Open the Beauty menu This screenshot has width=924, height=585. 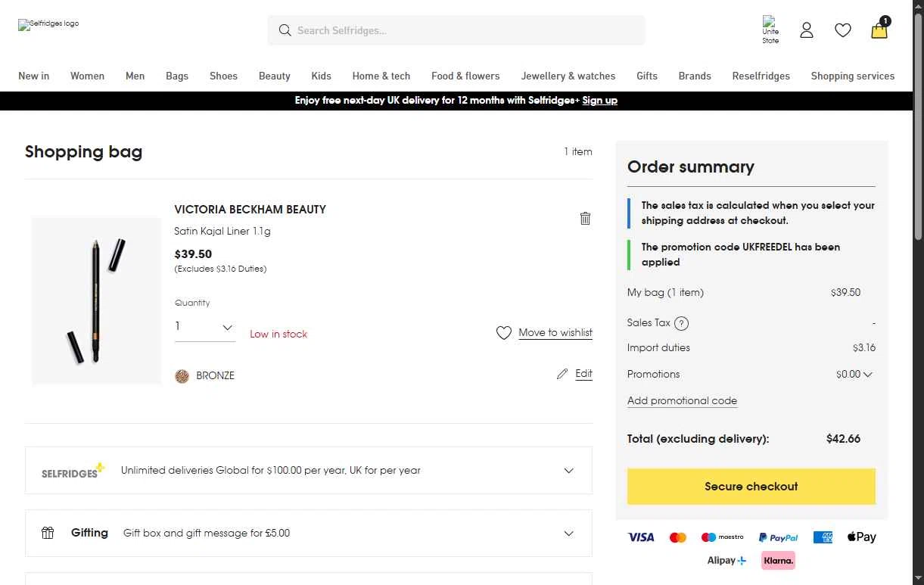point(275,76)
